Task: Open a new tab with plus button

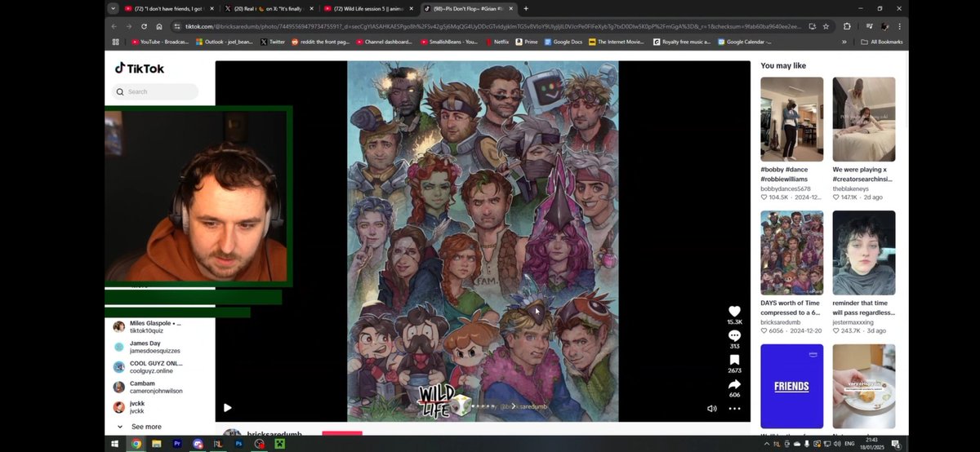Action: [x=526, y=8]
